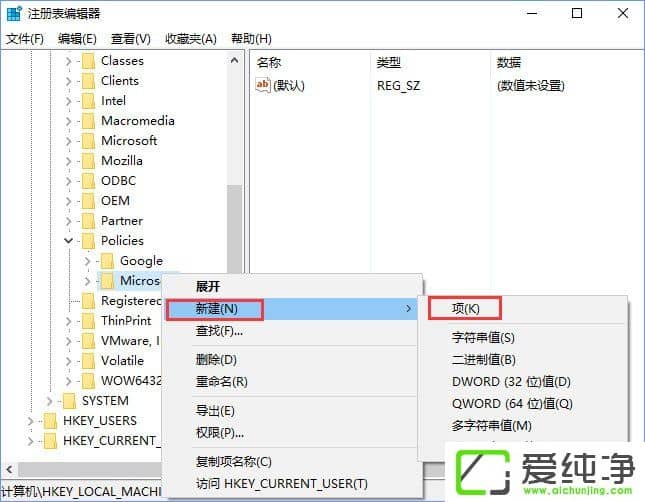Collapse the Policies tree node

[x=69, y=241]
